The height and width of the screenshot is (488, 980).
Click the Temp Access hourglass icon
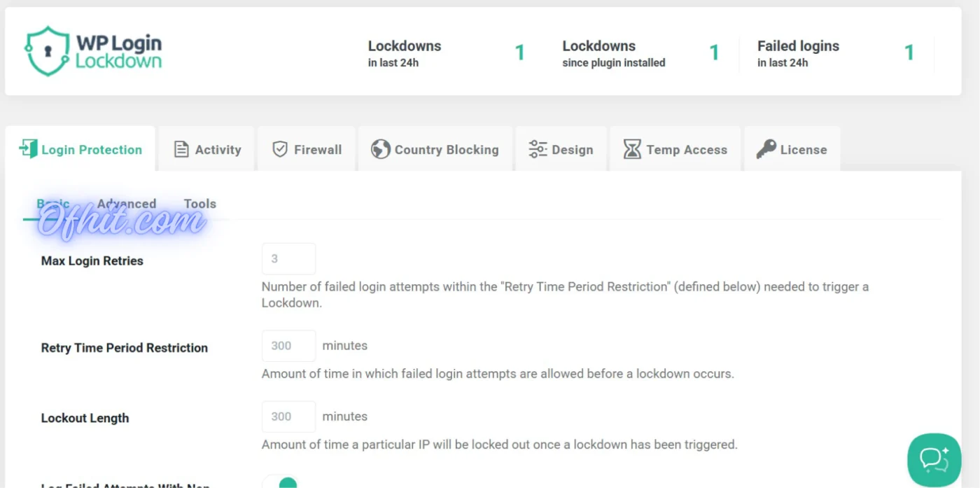632,149
